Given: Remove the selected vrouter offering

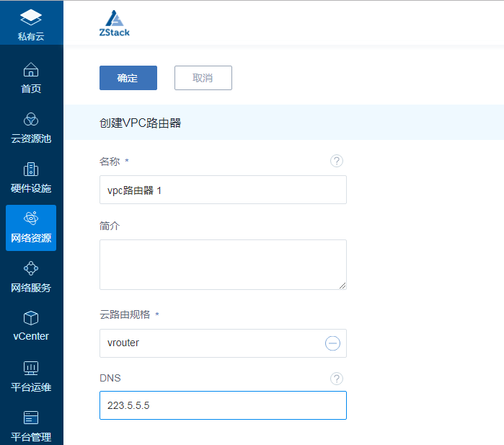Looking at the screenshot, I should [332, 343].
